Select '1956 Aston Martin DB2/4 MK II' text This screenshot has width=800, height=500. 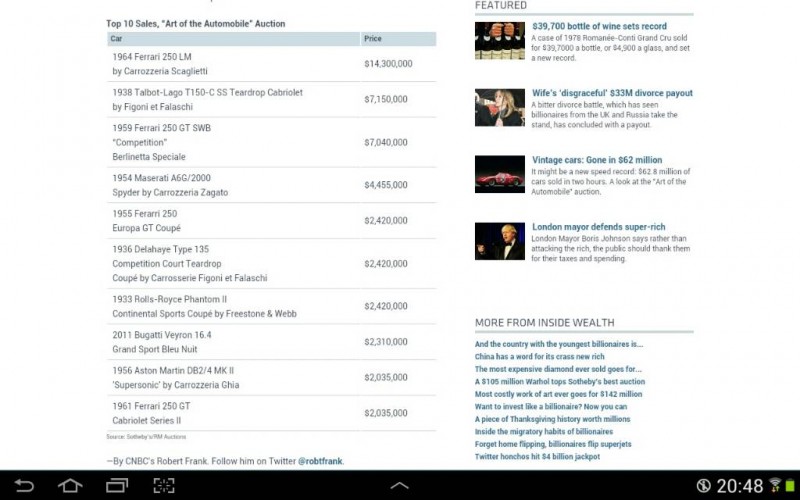pyautogui.click(x=173, y=370)
